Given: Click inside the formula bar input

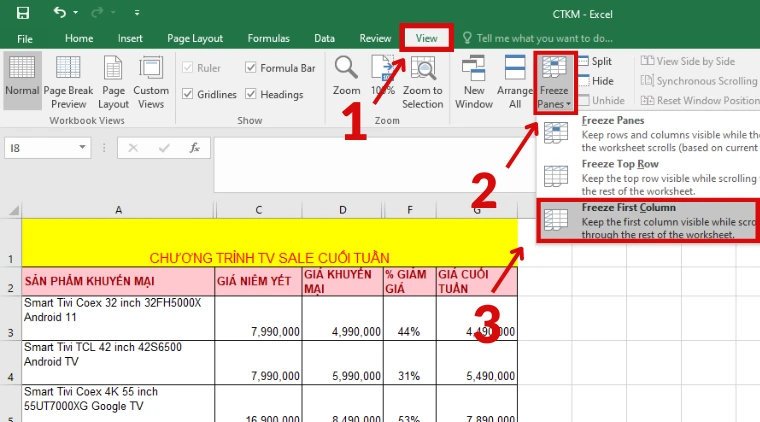Looking at the screenshot, I should click(x=373, y=165).
